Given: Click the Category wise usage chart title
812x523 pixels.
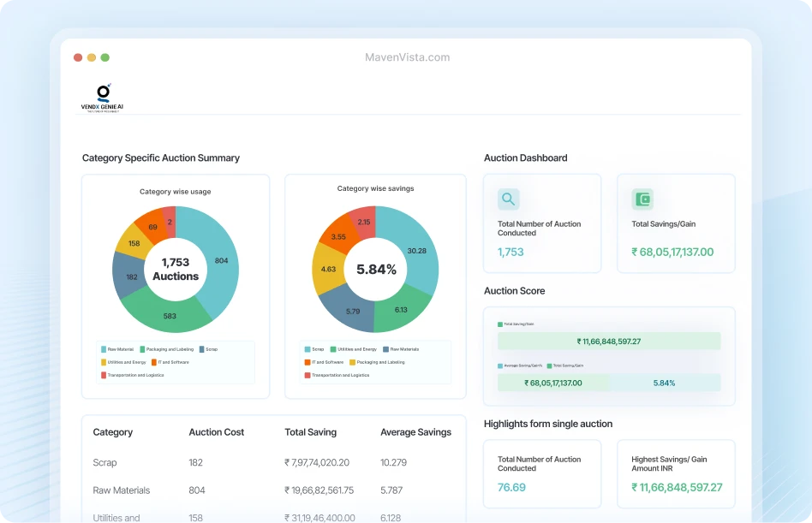Looking at the screenshot, I should (175, 192).
